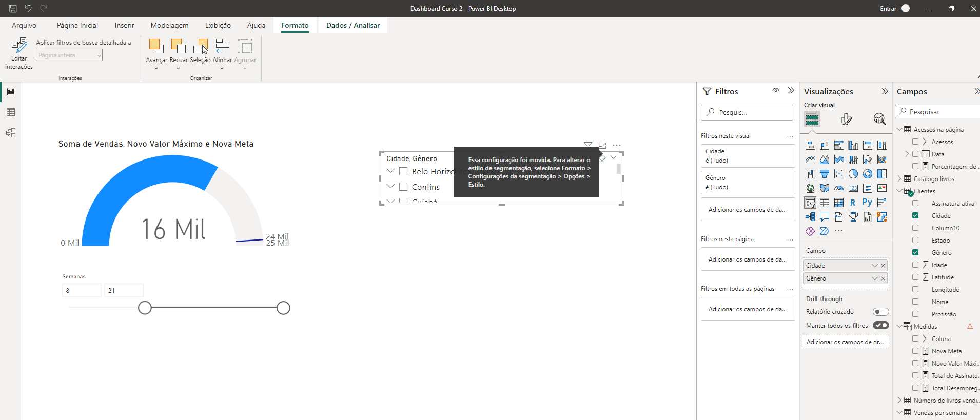Check the Confins checkbox
Image resolution: width=980 pixels, height=420 pixels.
coord(403,187)
